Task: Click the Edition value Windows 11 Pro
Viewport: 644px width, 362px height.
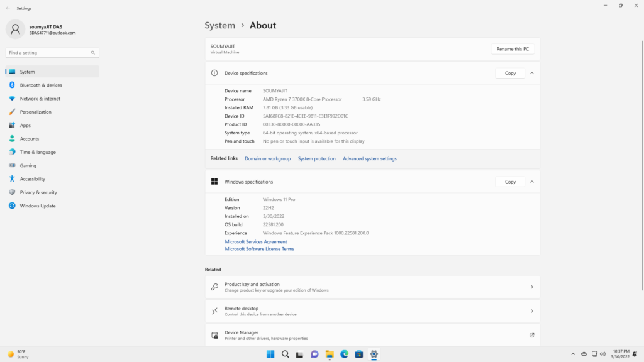Action: tap(279, 199)
